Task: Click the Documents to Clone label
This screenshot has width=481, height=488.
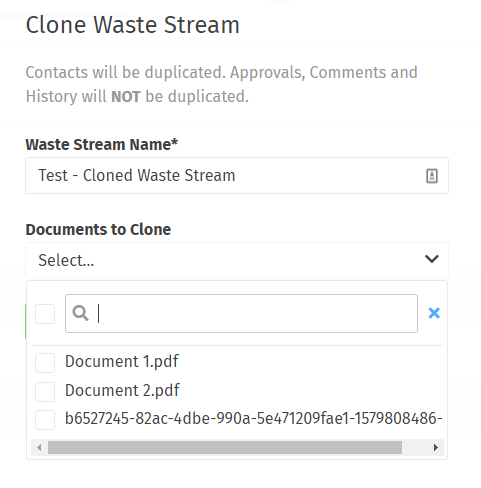Action: point(98,230)
